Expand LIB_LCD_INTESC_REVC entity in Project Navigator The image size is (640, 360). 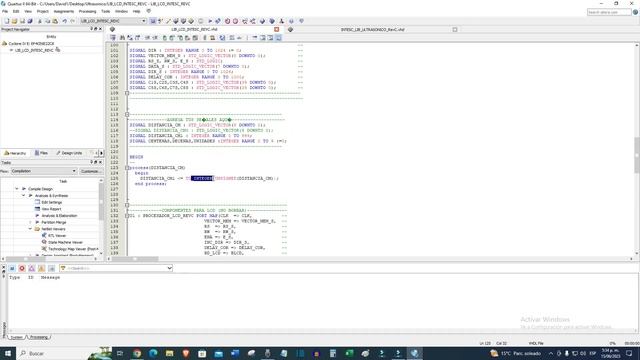(11, 50)
